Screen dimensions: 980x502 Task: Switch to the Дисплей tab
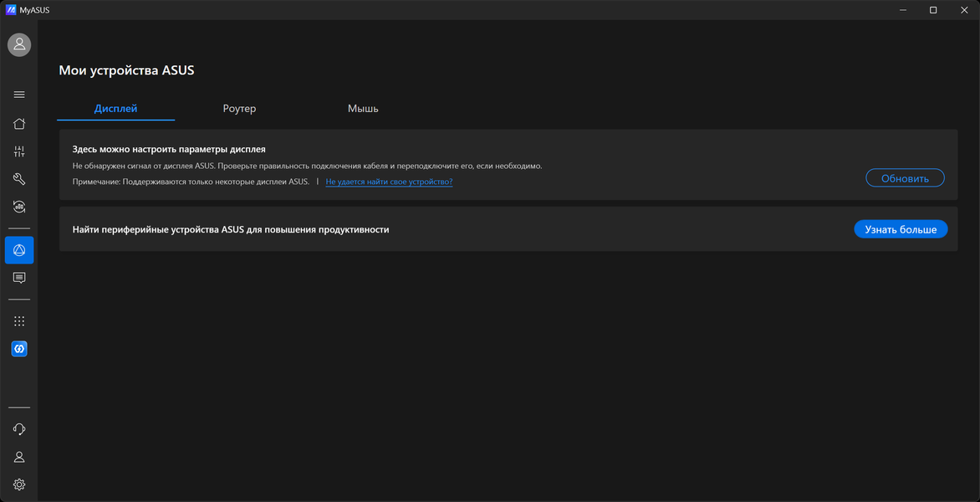point(115,109)
